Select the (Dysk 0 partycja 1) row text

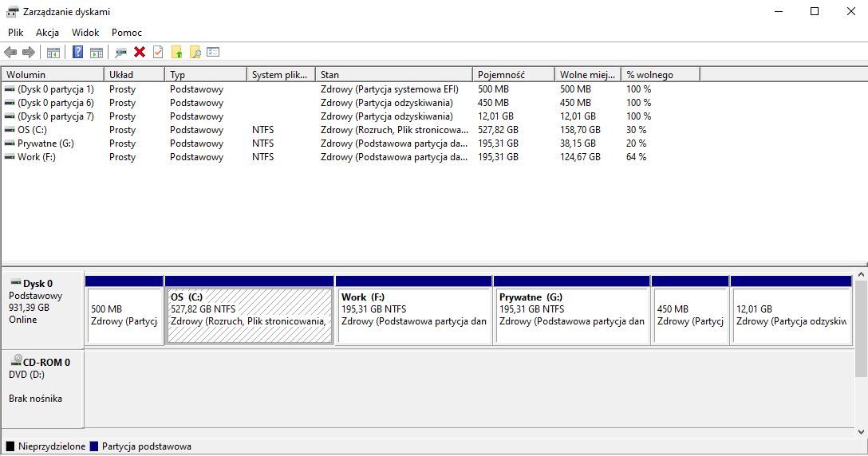[x=56, y=89]
